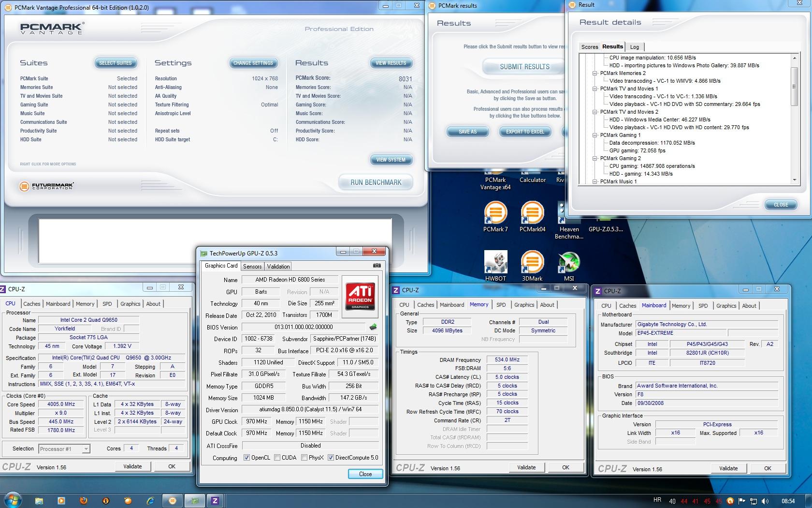Viewport: 812px width, 508px height.
Task: Toggle the CUDA checkbox in GPU-Z
Action: [277, 458]
